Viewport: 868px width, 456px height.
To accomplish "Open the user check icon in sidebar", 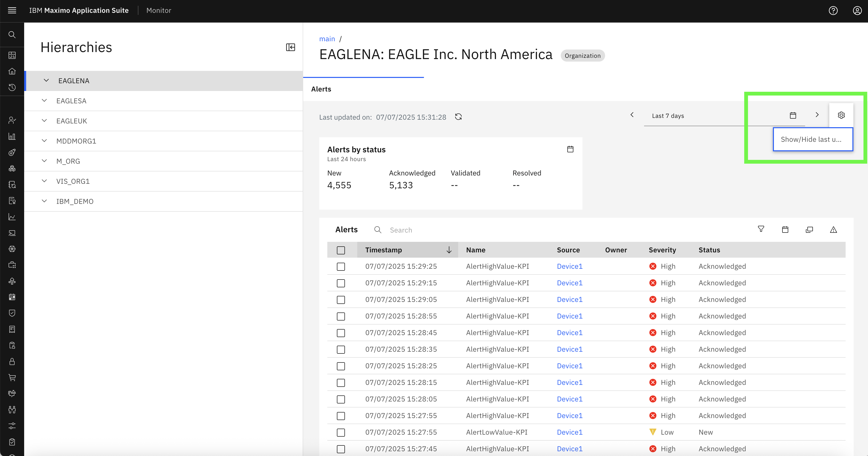I will pyautogui.click(x=12, y=120).
